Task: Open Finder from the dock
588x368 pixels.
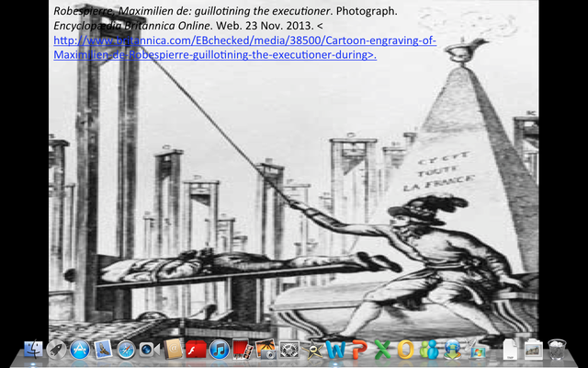Action: pyautogui.click(x=33, y=350)
